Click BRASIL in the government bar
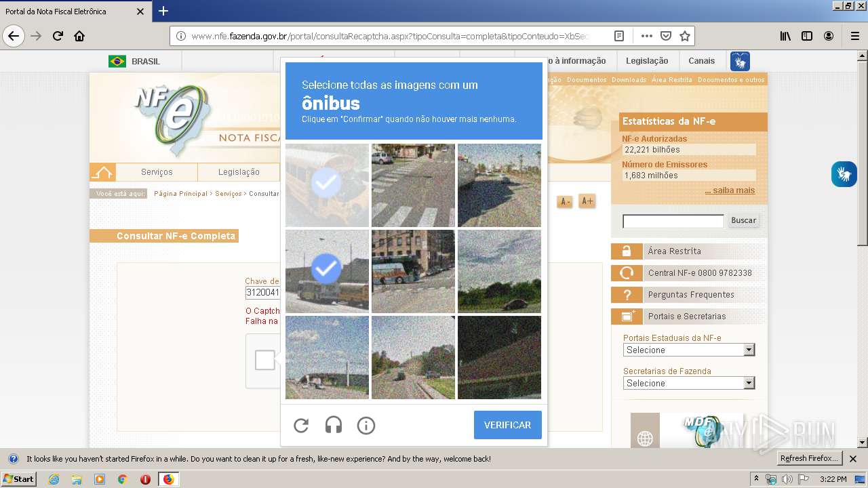The width and height of the screenshot is (868, 488). pyautogui.click(x=135, y=61)
